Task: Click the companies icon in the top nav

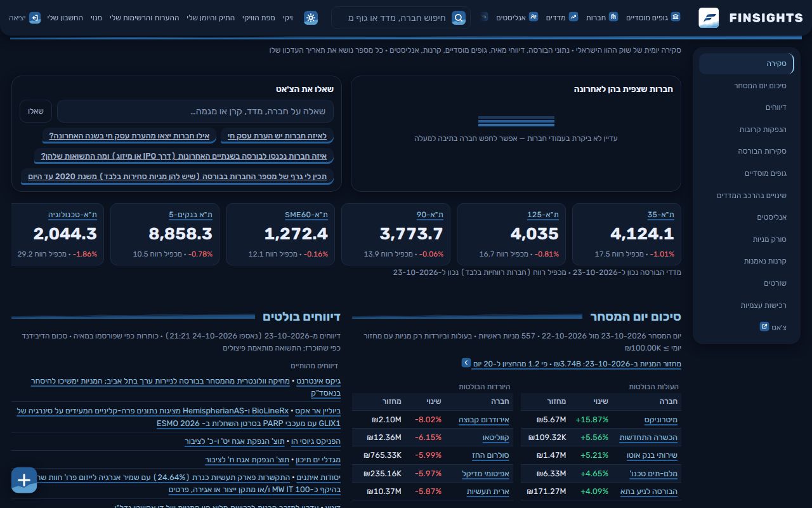Action: 613,17
